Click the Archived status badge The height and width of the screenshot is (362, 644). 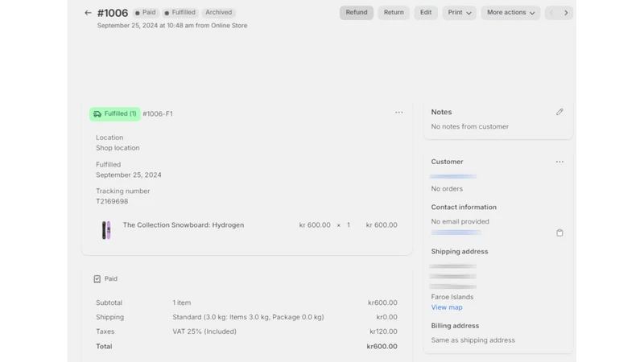(218, 13)
